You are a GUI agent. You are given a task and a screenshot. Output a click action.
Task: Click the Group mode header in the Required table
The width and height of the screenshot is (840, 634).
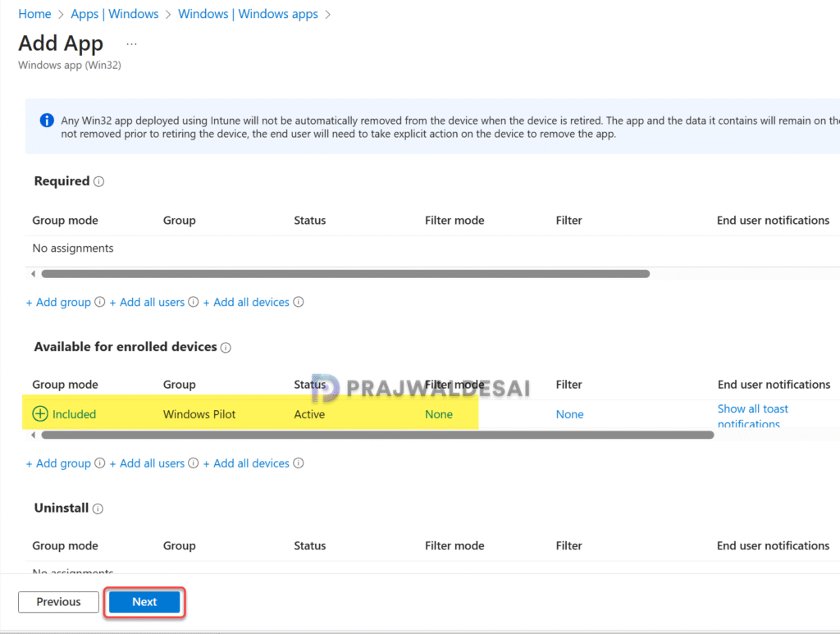click(x=65, y=220)
